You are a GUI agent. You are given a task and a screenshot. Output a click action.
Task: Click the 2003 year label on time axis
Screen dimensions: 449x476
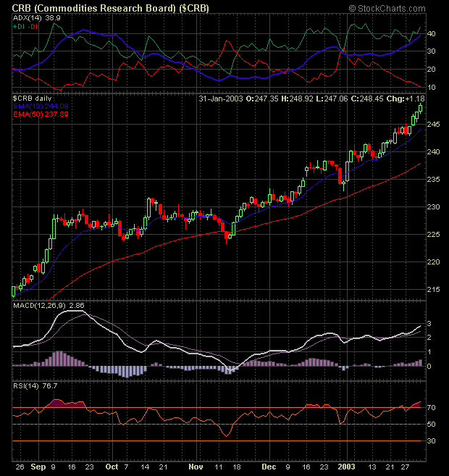(346, 467)
